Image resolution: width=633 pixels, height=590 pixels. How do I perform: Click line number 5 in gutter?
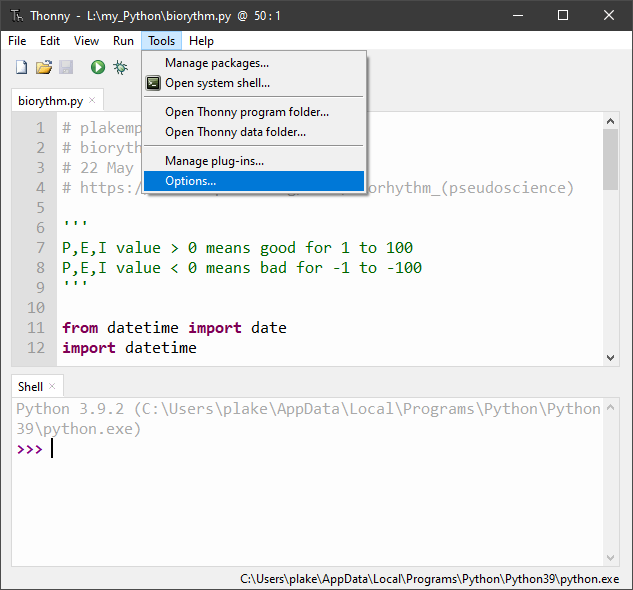click(40, 208)
